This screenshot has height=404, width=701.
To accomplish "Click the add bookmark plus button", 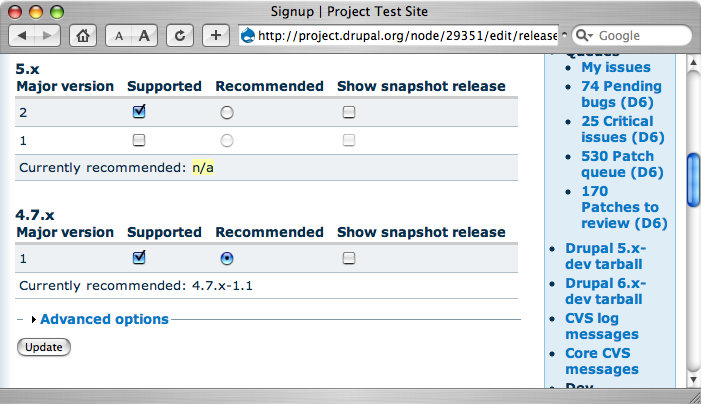I will [x=215, y=35].
